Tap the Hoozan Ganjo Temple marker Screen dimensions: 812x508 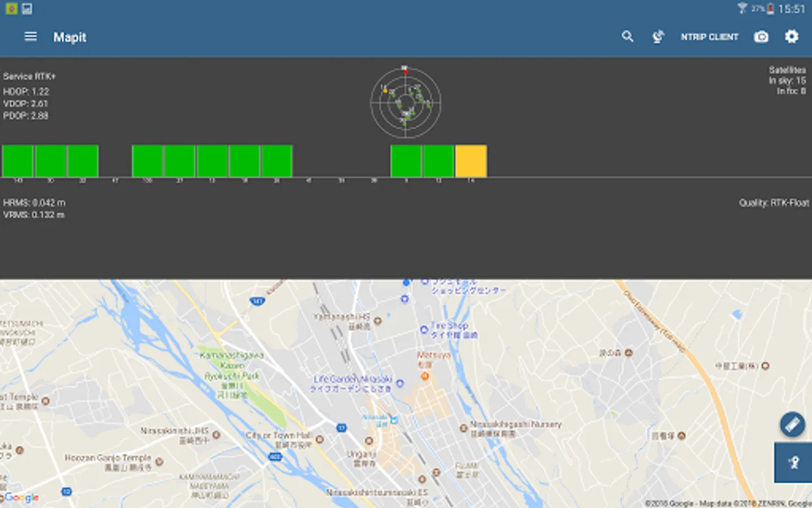pyautogui.click(x=159, y=462)
